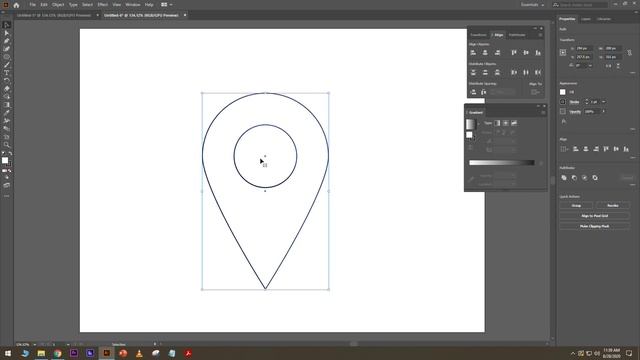Image resolution: width=640 pixels, height=360 pixels.
Task: Click Unite in Properties Pathfinder section
Action: click(x=564, y=178)
